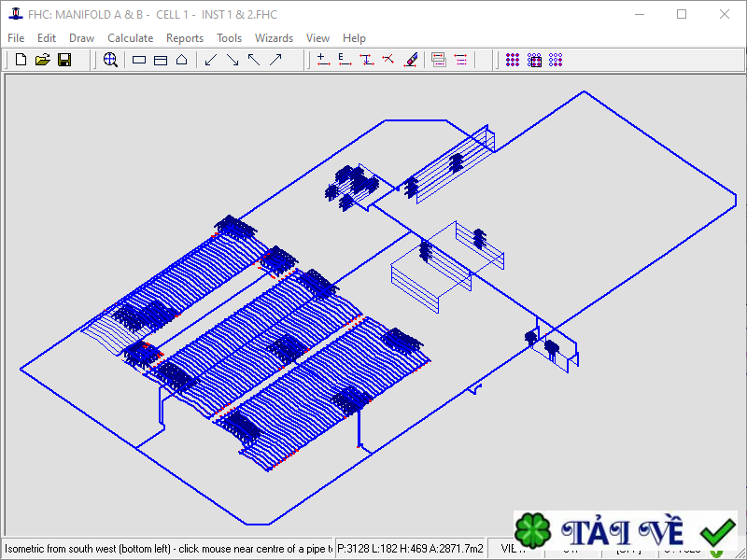Image resolution: width=747 pixels, height=560 pixels.
Task: Click the zoom magnifier tool
Action: pos(110,60)
